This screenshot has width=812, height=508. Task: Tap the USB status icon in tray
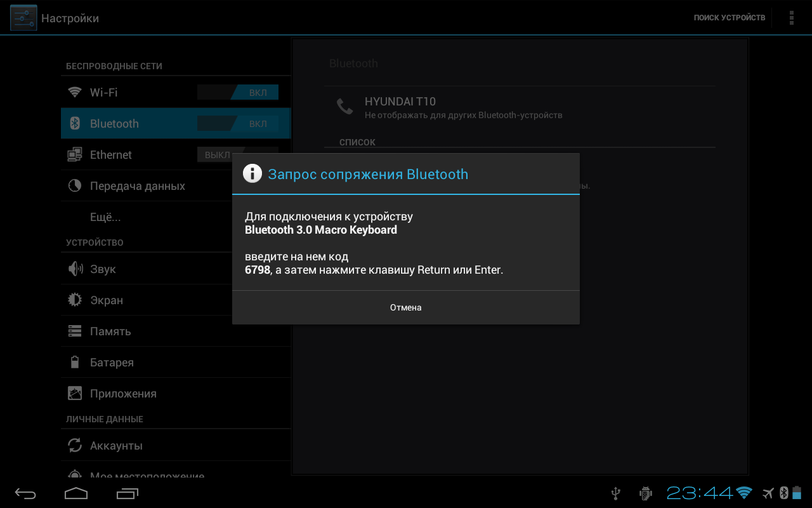[x=615, y=493]
